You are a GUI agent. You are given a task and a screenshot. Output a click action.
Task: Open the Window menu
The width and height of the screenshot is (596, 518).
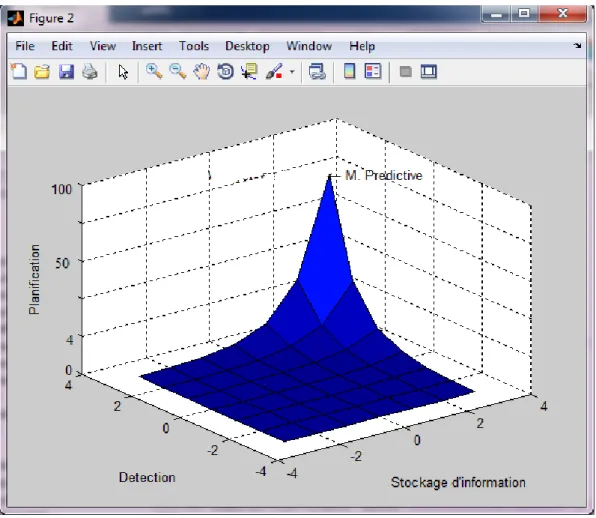pos(309,46)
